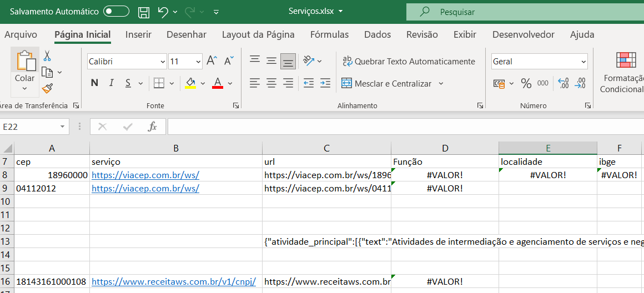Image resolution: width=644 pixels, height=293 pixels.
Task: Click the Borders icon
Action: (159, 83)
